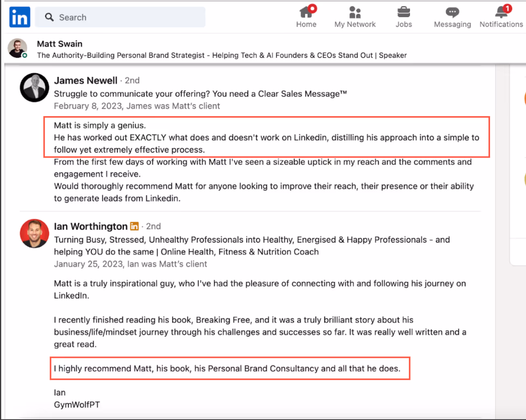
Task: Click Ian Worthington's profile photo
Action: [34, 234]
